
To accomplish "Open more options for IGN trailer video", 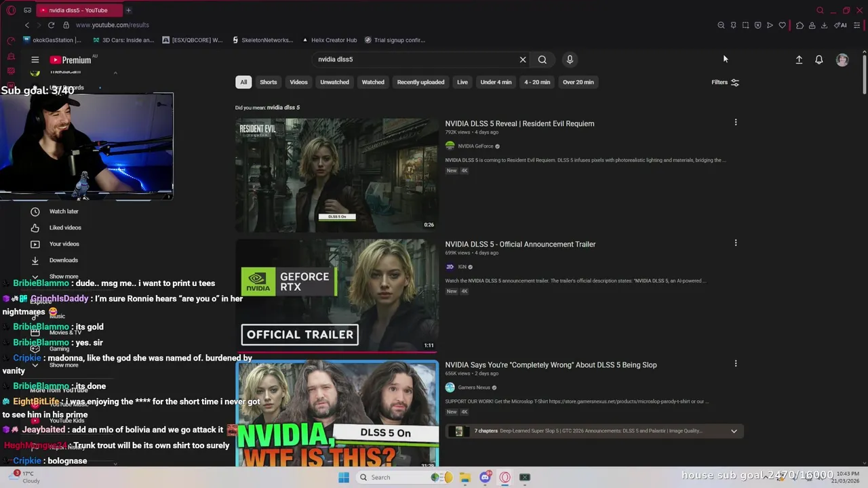I will click(736, 243).
